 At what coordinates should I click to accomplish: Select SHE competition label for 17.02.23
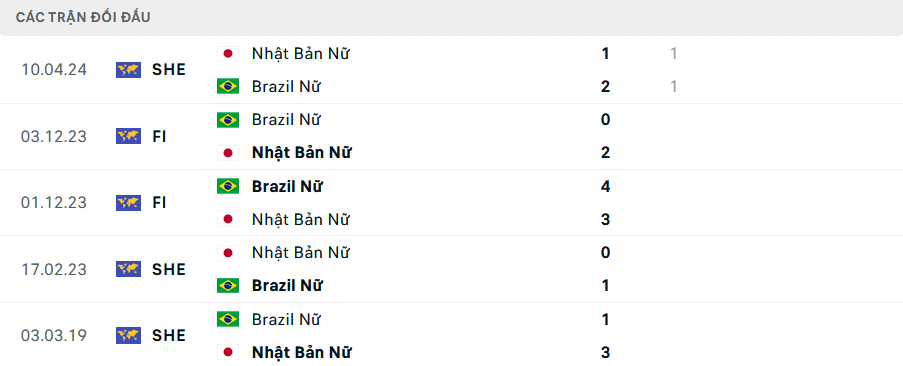point(169,269)
